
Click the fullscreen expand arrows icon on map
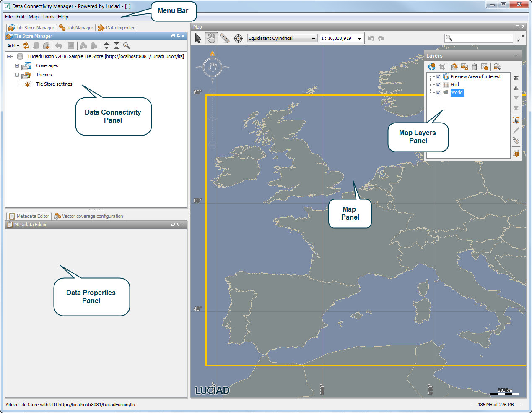521,38
